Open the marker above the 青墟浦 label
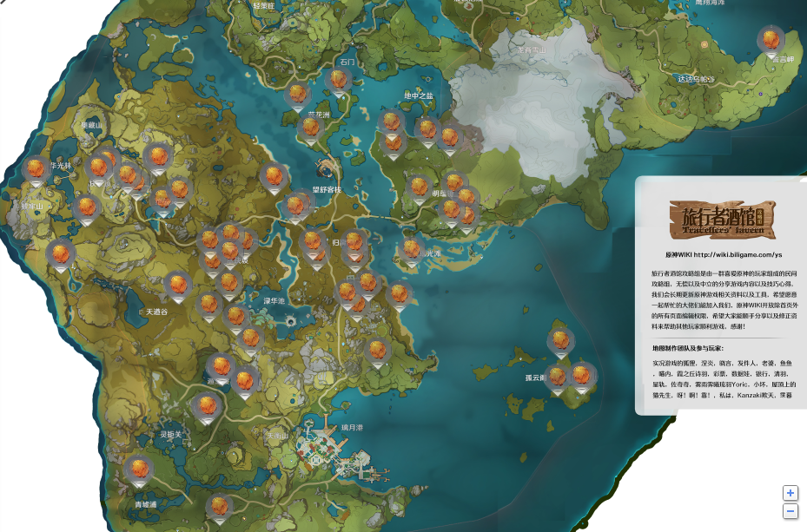 [139, 471]
